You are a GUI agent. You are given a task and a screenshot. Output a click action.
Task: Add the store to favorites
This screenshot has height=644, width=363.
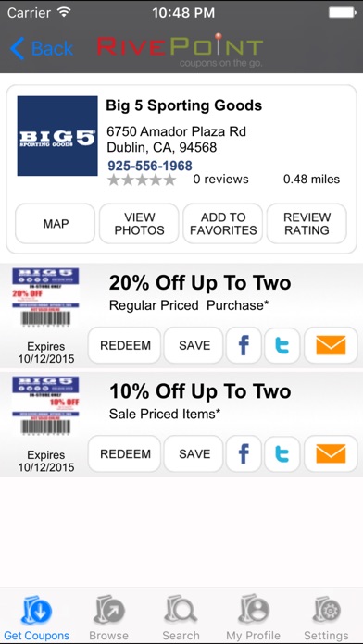click(223, 224)
